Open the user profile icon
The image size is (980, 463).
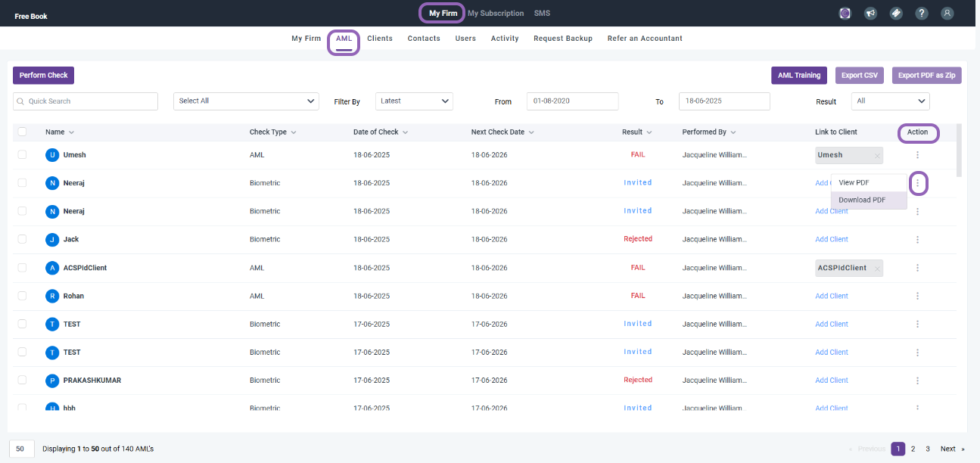947,14
